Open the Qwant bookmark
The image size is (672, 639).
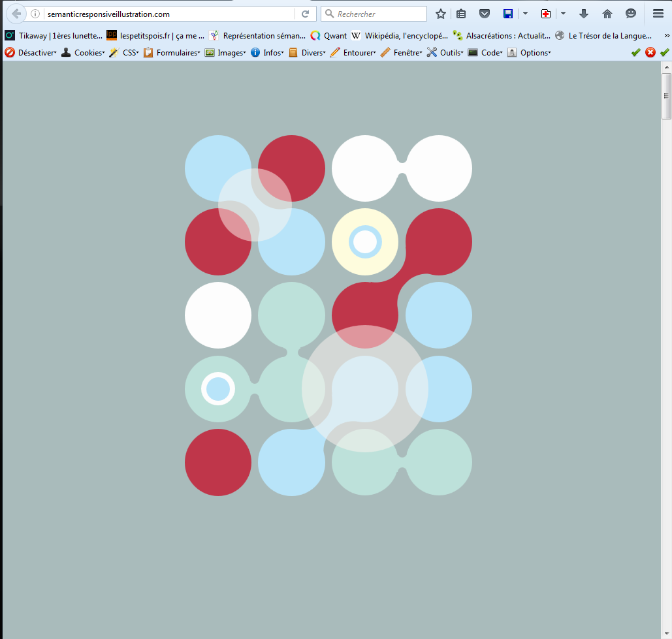coord(329,36)
